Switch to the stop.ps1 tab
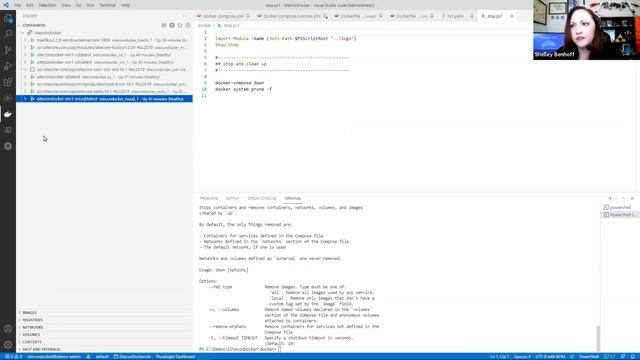 [x=498, y=16]
